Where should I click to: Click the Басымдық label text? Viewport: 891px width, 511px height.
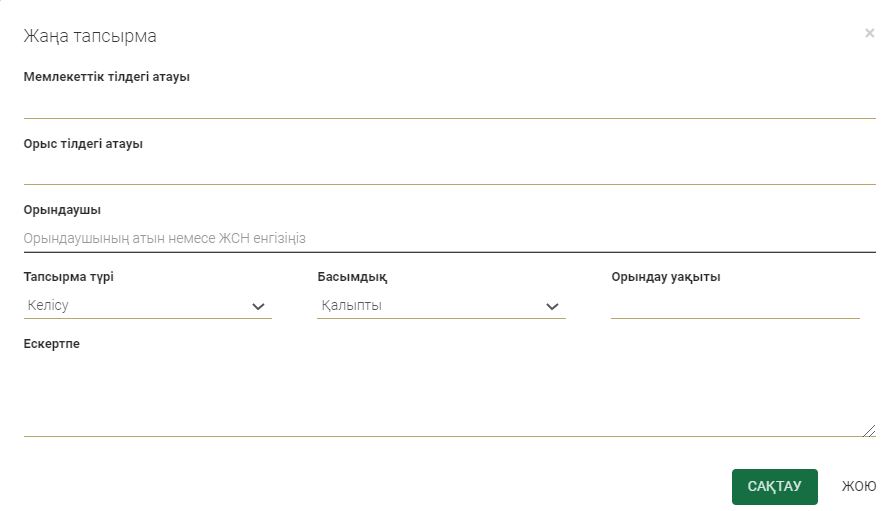click(352, 277)
